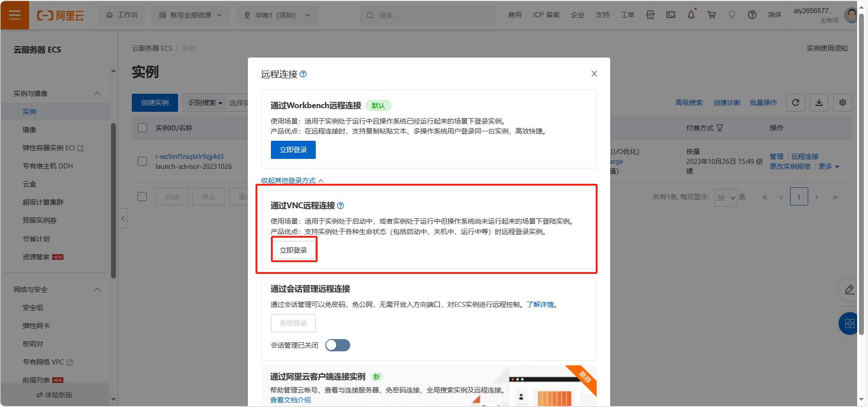Click the app download icon in header

point(650,15)
